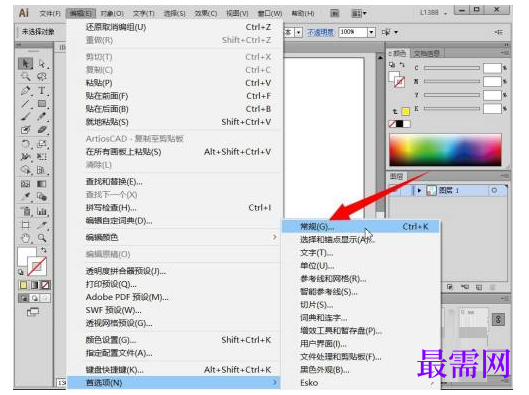Select the Column Graph tool
Image resolution: width=529 pixels, height=395 pixels.
(x=42, y=211)
